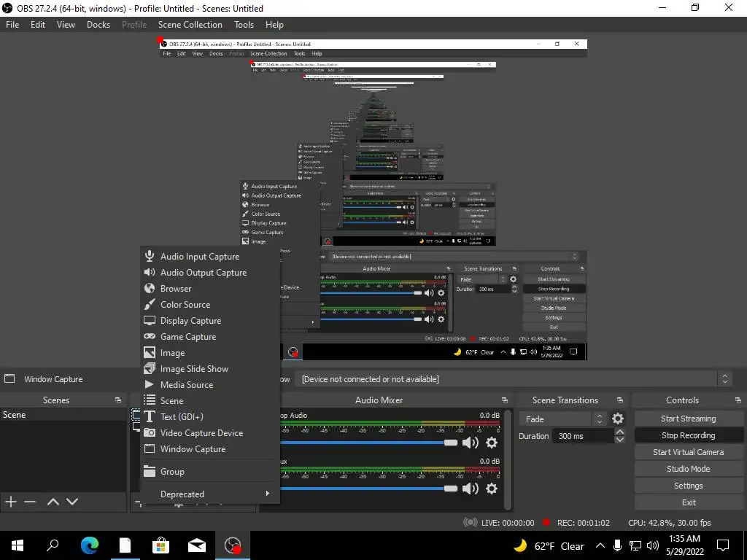Viewport: 747px width, 560px height.
Task: Pop out the Scenes dock
Action: (117, 400)
